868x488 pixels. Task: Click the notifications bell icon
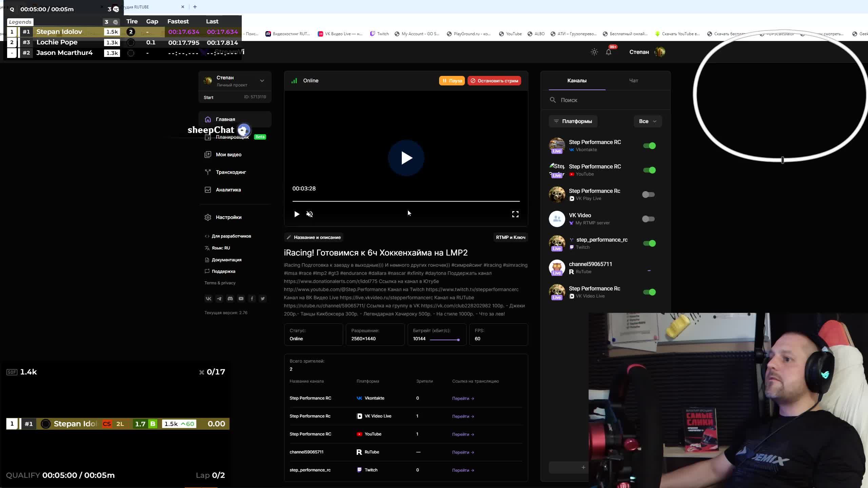click(x=609, y=52)
